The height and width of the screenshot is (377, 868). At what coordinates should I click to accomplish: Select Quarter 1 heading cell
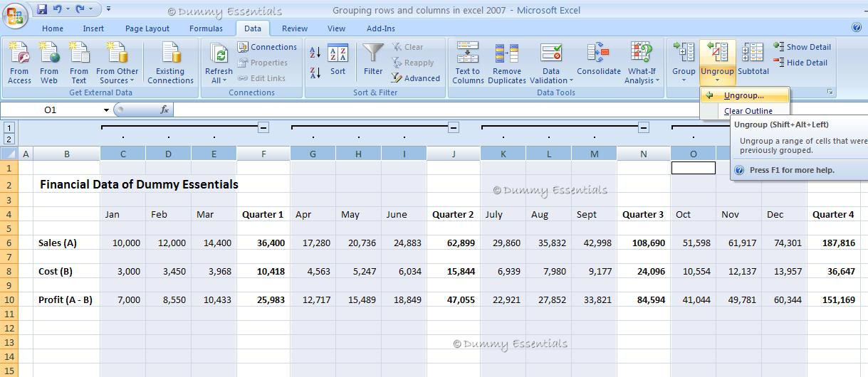pyautogui.click(x=263, y=214)
